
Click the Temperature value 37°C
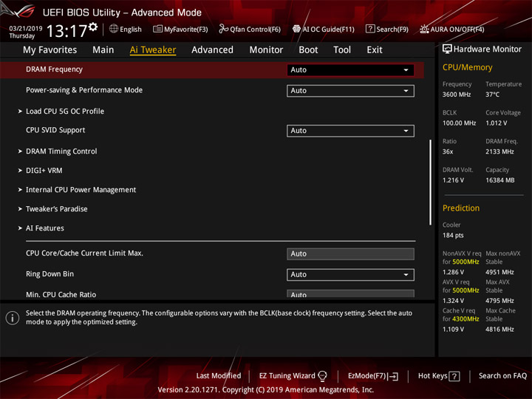click(492, 95)
